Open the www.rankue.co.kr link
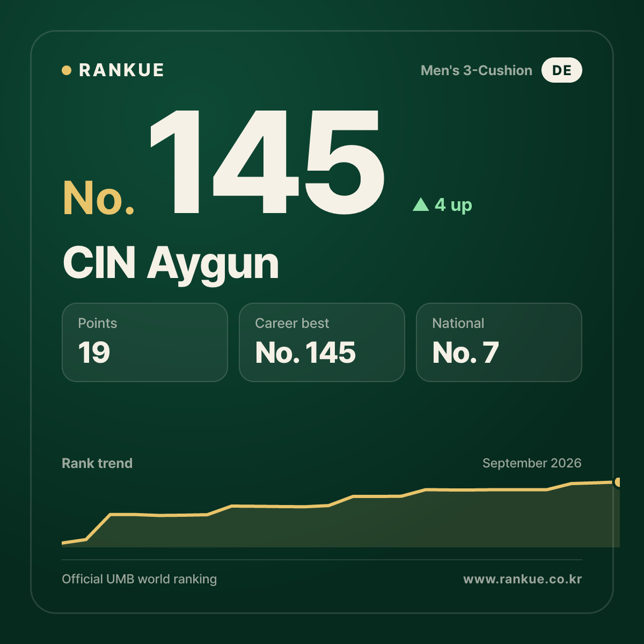Screen dimensions: 644x644 pos(522,579)
